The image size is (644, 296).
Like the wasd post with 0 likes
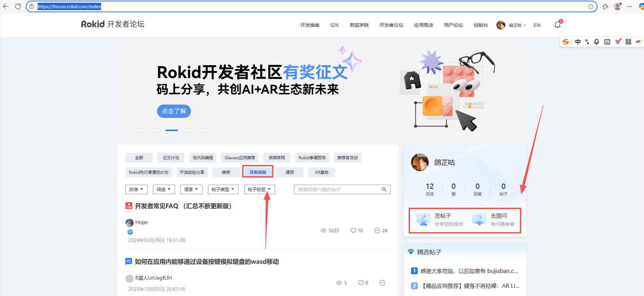(361, 283)
